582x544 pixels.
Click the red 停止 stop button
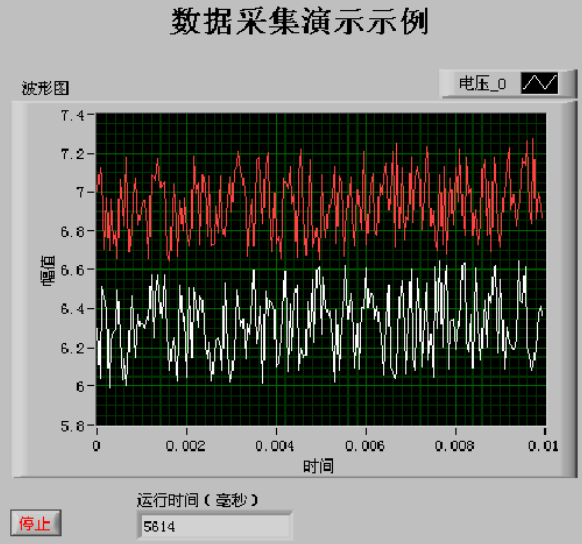tap(36, 523)
